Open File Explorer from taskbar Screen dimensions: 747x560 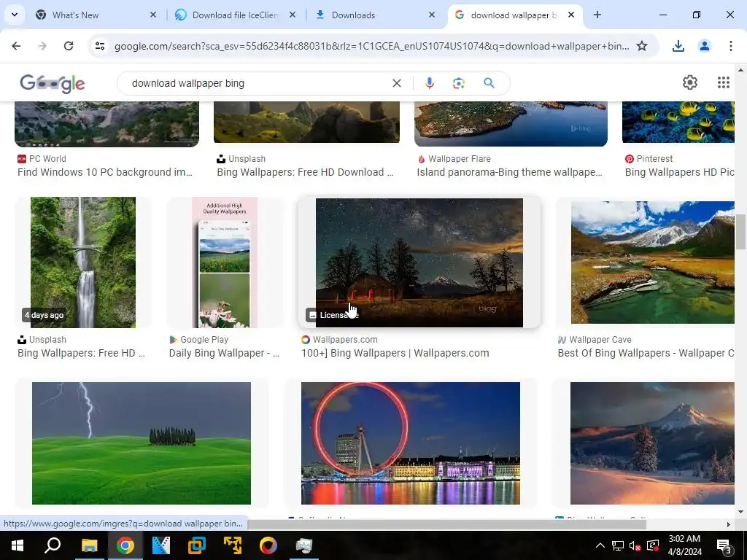(89, 545)
